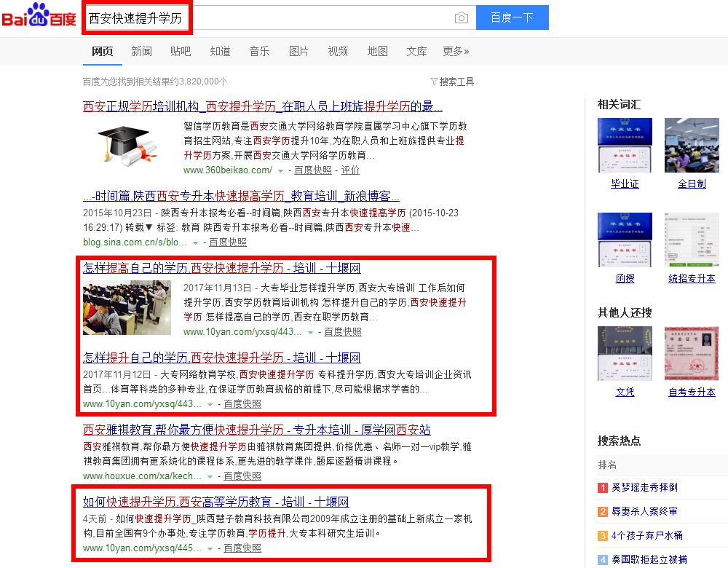Switch to 贴吧 tab
Viewport: 728px width, 568px height.
pyautogui.click(x=181, y=51)
